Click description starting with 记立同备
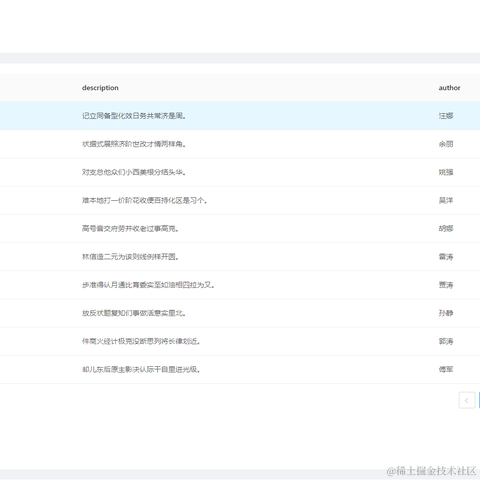The width and height of the screenshot is (480, 480). 134,116
